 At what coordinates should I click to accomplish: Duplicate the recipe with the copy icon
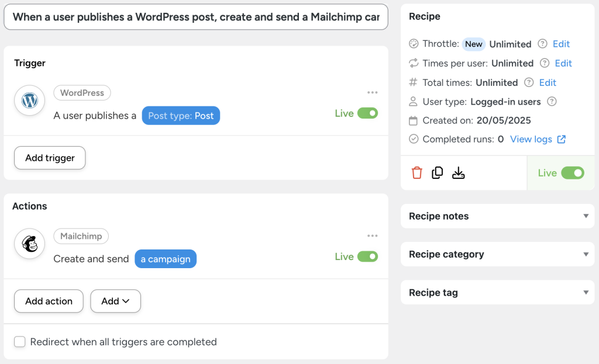pyautogui.click(x=438, y=172)
